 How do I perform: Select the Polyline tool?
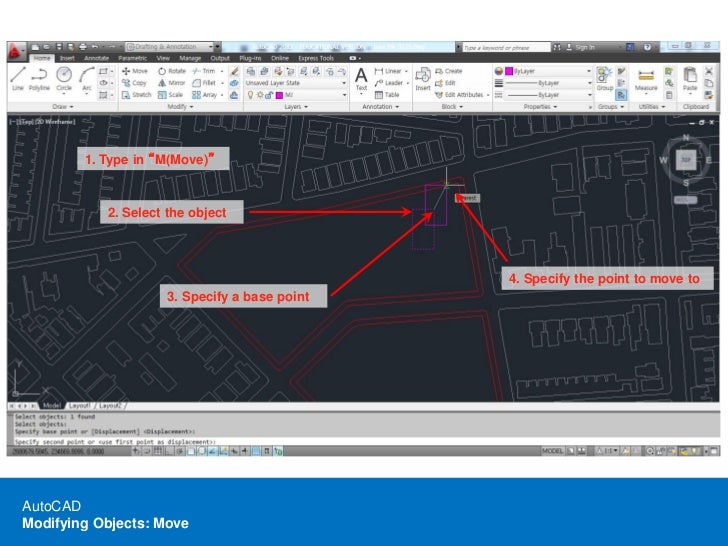pos(39,78)
